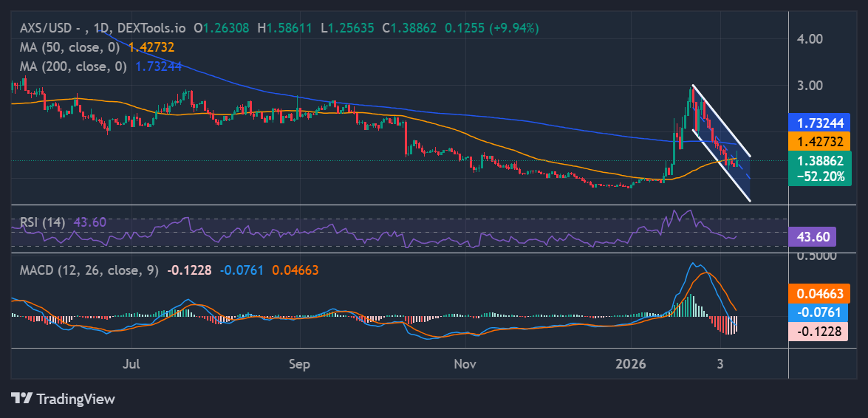Image resolution: width=868 pixels, height=418 pixels.
Task: Select the MA (50, close, 0) legend
Action: (69, 47)
